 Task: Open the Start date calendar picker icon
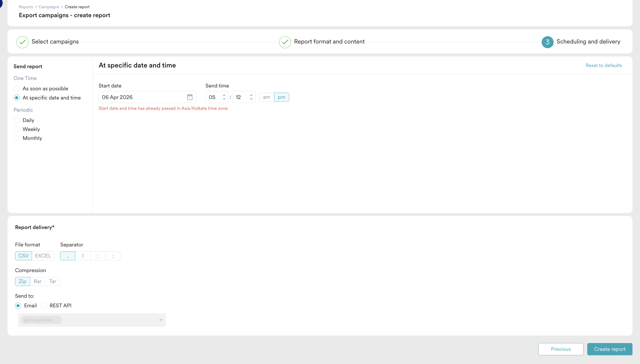[190, 97]
